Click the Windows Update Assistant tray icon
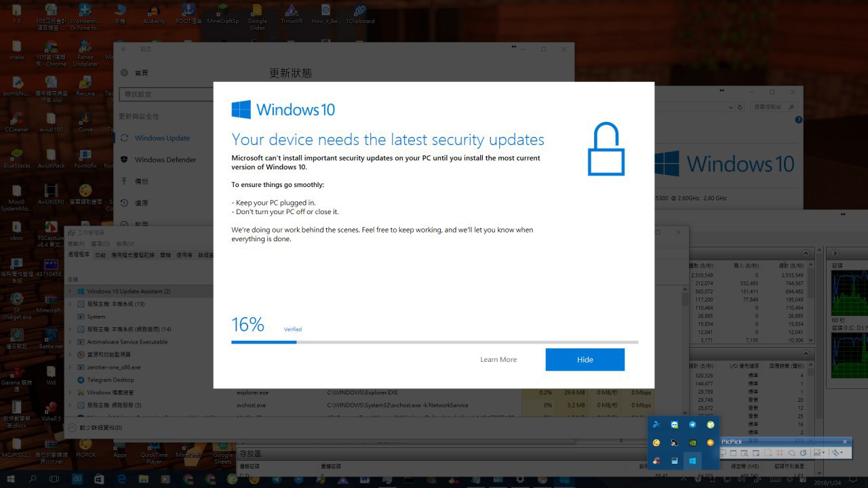Image resolution: width=868 pixels, height=488 pixels. click(x=692, y=462)
